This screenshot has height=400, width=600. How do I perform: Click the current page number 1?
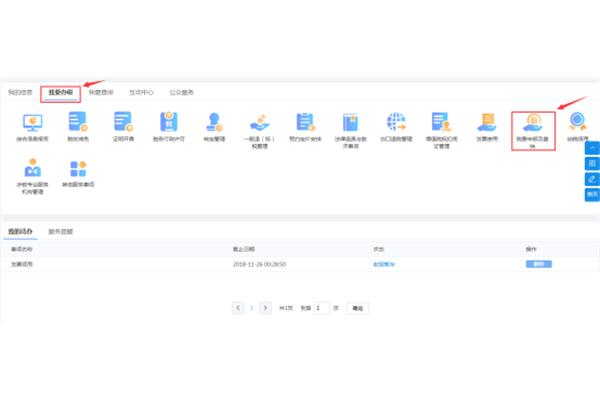pyautogui.click(x=251, y=308)
